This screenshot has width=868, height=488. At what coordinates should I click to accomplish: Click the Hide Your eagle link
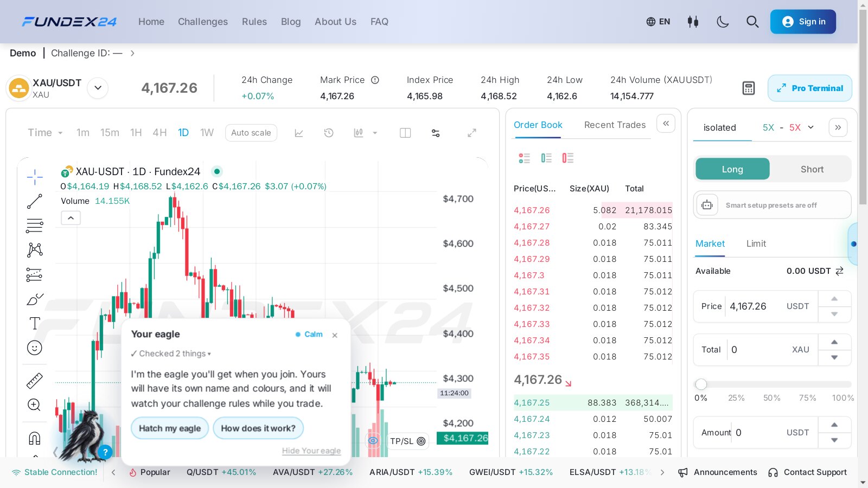[311, 451]
